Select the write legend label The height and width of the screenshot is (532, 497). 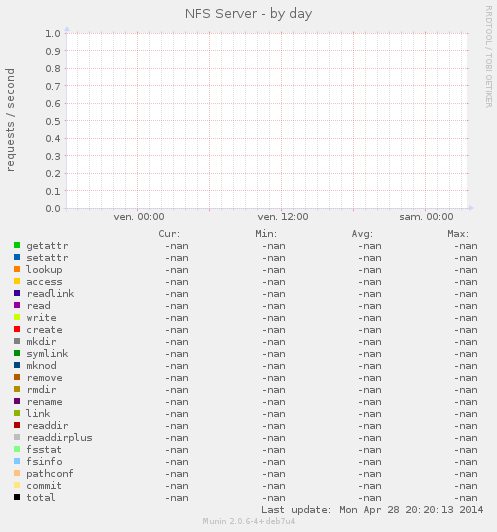[x=41, y=318]
